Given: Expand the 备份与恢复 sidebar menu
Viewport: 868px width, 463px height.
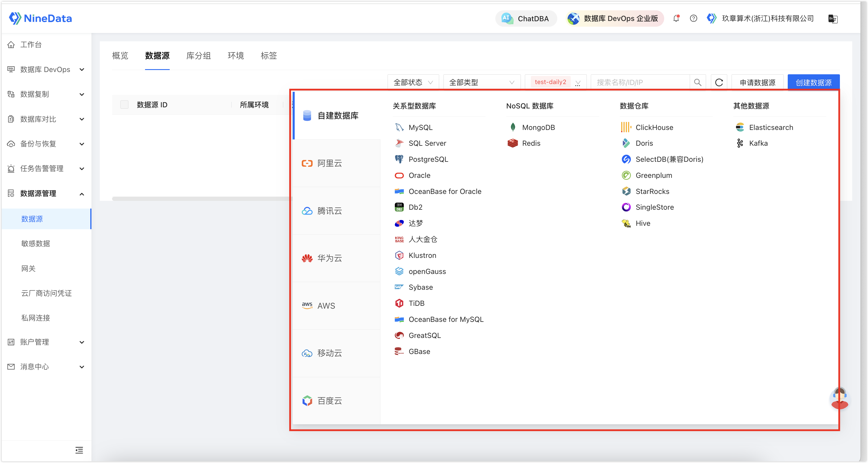Looking at the screenshot, I should tap(46, 144).
